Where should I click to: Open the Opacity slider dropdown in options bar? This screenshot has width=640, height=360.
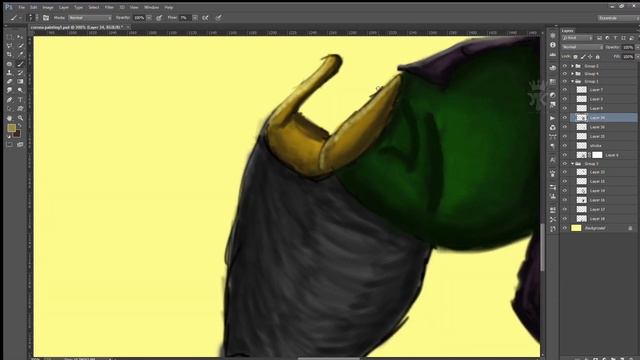[149, 18]
